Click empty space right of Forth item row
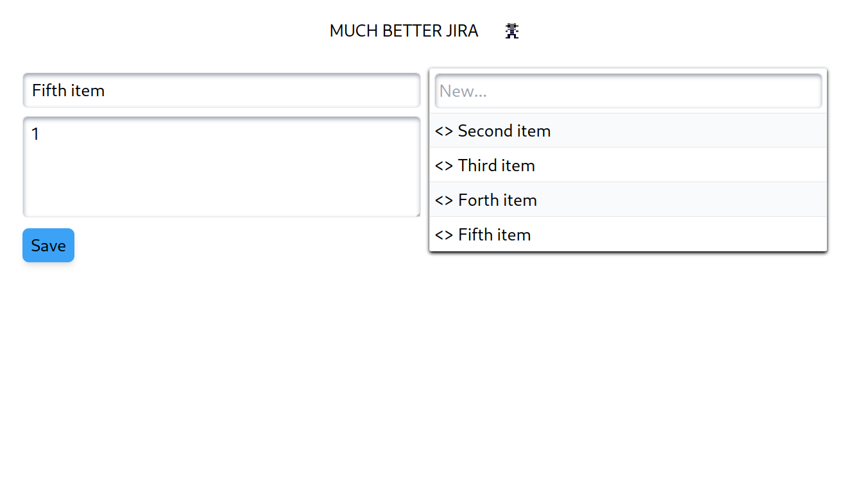The image size is (847, 504). tap(681, 200)
